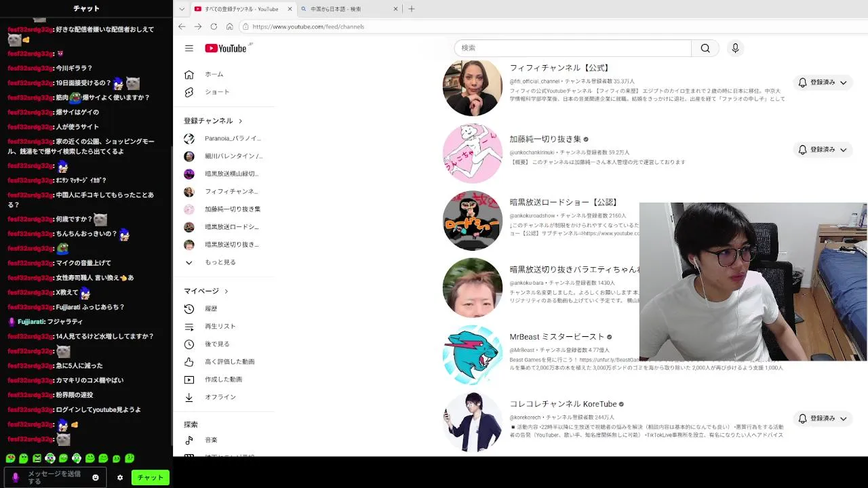Click 暗黒放送切り抜きバラエティ face avatar
The image size is (868, 488).
click(473, 287)
